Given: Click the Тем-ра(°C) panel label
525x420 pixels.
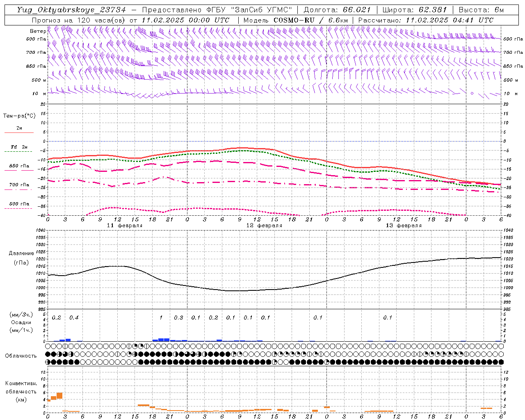Looking at the screenshot, I should (x=19, y=116).
